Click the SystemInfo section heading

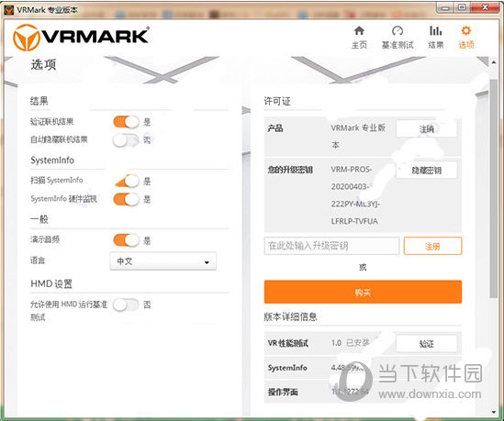(52, 161)
